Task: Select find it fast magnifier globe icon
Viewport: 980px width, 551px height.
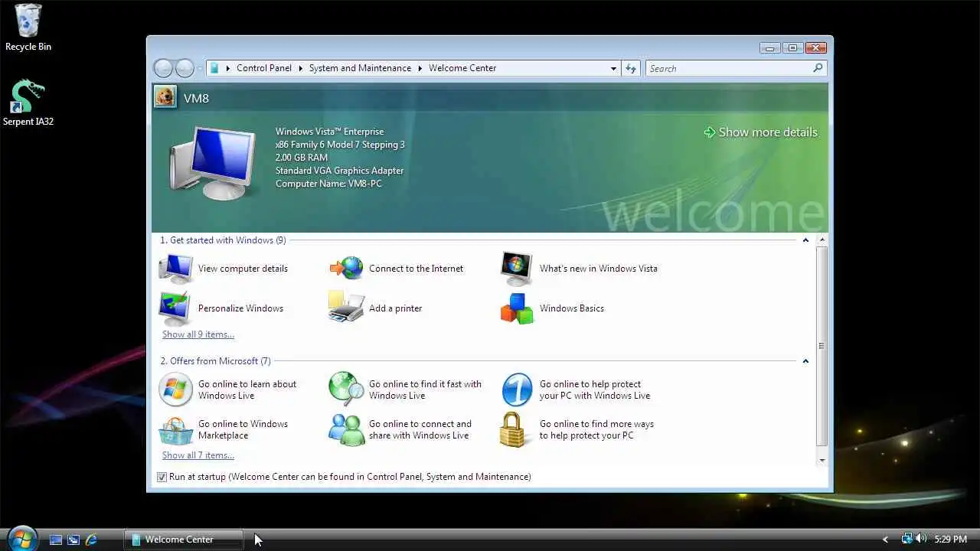Action: [x=346, y=390]
